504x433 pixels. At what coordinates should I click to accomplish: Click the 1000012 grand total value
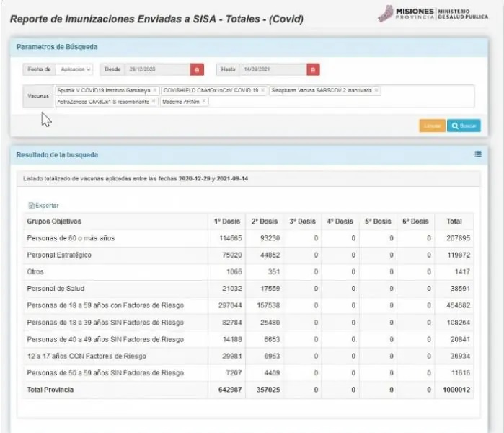(456, 390)
